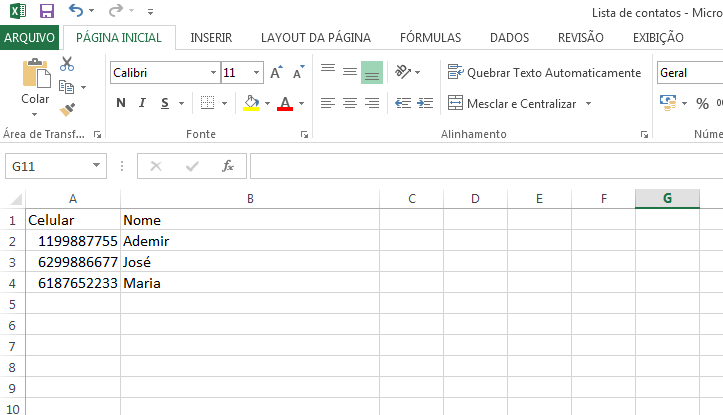Open the Geral number format box
Image resolution: width=723 pixels, height=415 pixels.
point(690,73)
